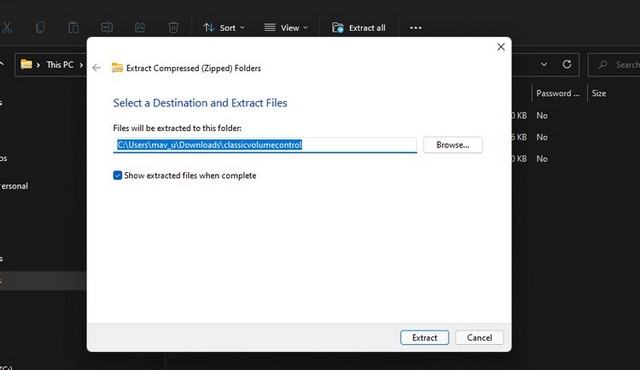Expand the address bar history chevron
Viewport: 640px width, 370px height.
click(544, 64)
